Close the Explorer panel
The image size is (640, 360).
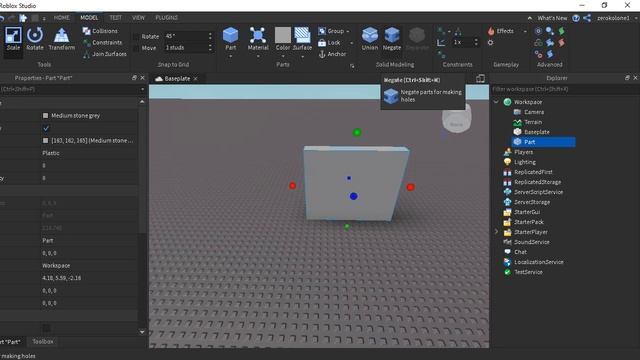pyautogui.click(x=636, y=78)
